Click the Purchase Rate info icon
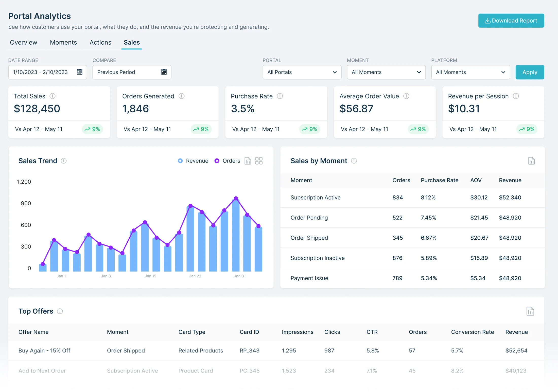558x392 pixels. [x=280, y=96]
